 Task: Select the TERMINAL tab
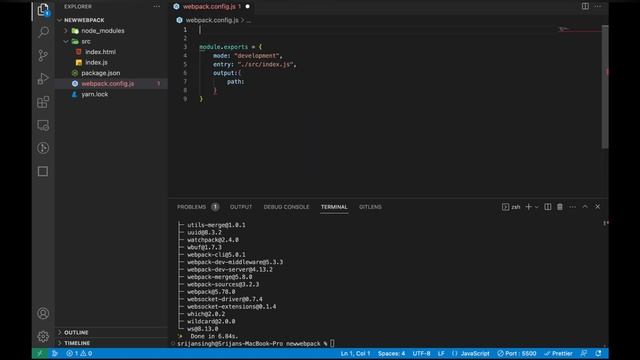pos(334,207)
